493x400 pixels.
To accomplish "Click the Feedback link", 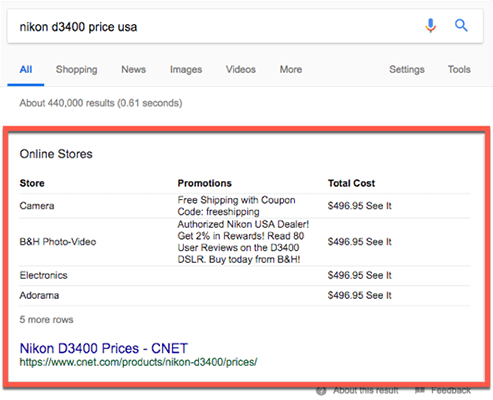I will click(x=451, y=390).
